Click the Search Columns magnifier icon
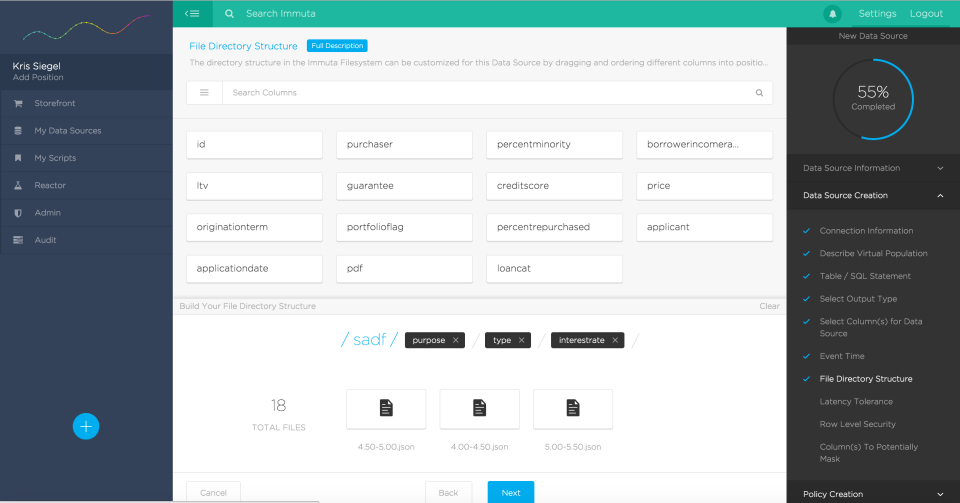Viewport: 960px width, 503px height. (759, 93)
